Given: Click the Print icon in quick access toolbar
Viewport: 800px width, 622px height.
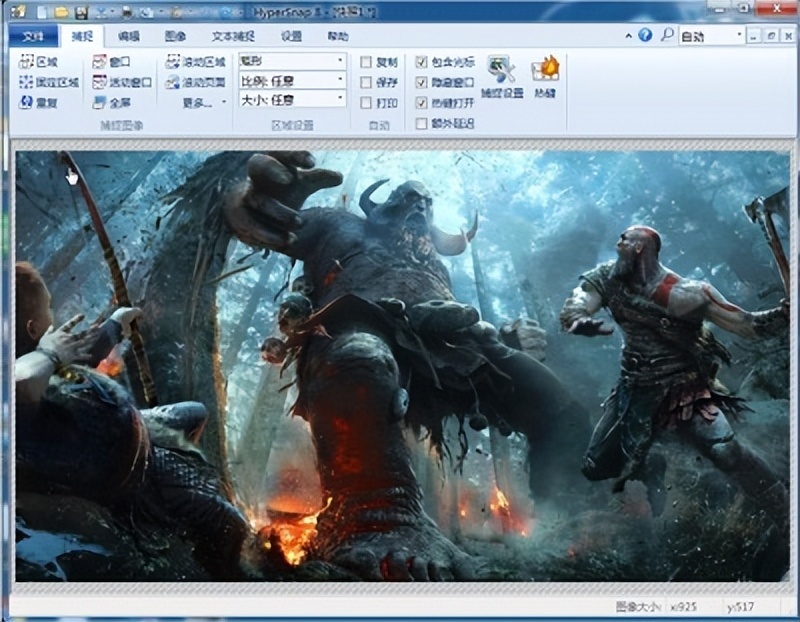Looking at the screenshot, I should [x=128, y=11].
